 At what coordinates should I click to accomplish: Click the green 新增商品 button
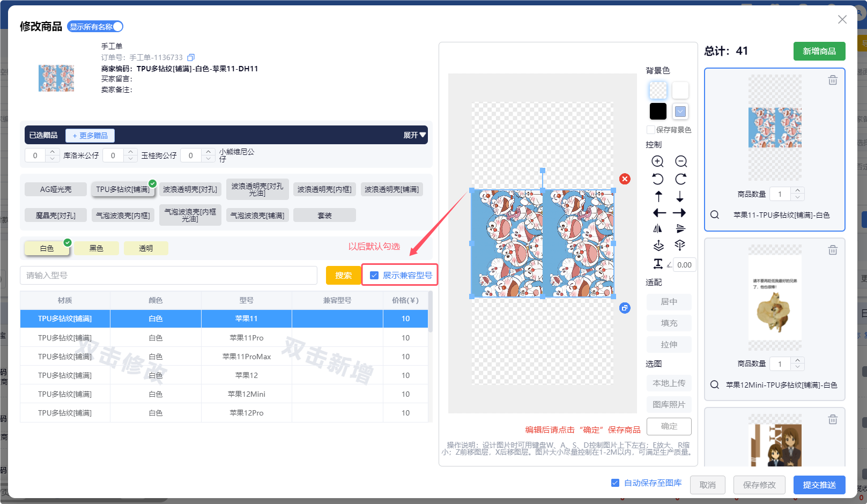(819, 51)
